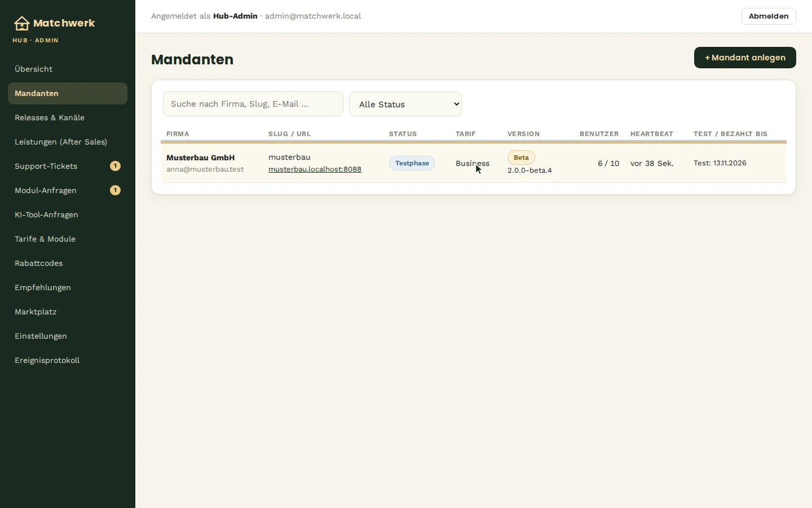Screen dimensions: 812x508
Task: Open Modul-Anfragen section
Action: 68,190
